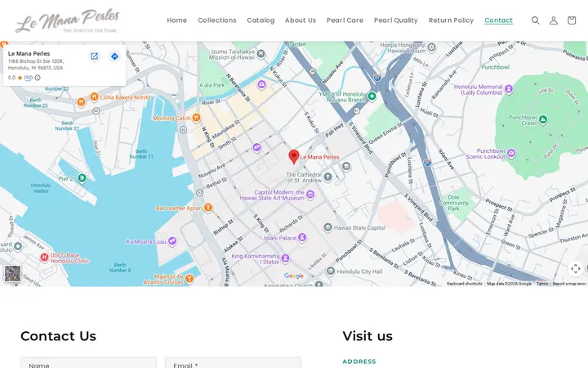Open Return Policy menu item
This screenshot has height=368, width=588.
[451, 20]
